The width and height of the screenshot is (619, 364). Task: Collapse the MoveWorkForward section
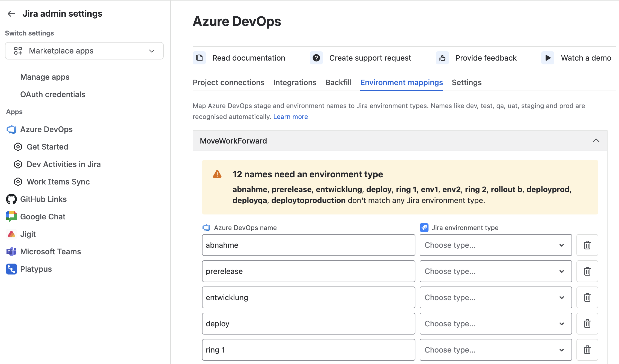point(596,141)
